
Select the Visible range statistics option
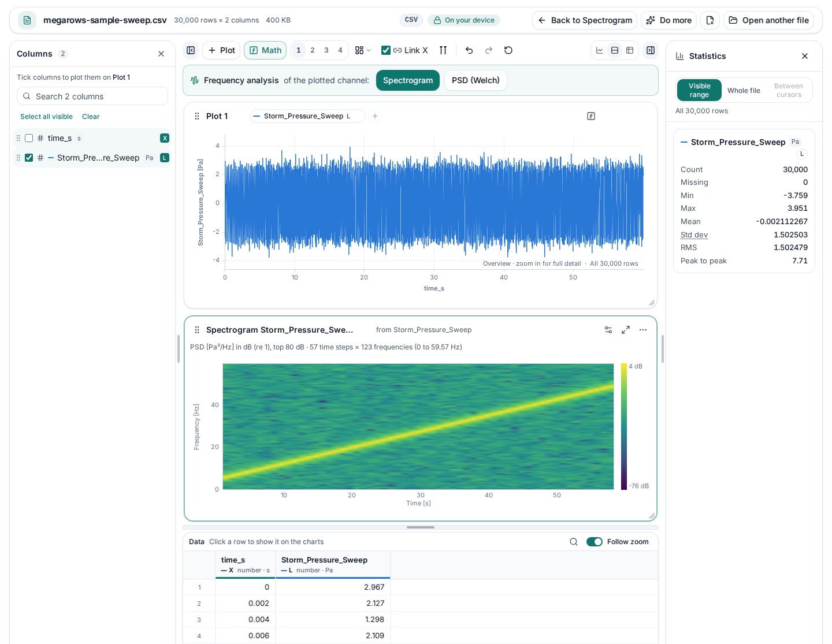[699, 90]
